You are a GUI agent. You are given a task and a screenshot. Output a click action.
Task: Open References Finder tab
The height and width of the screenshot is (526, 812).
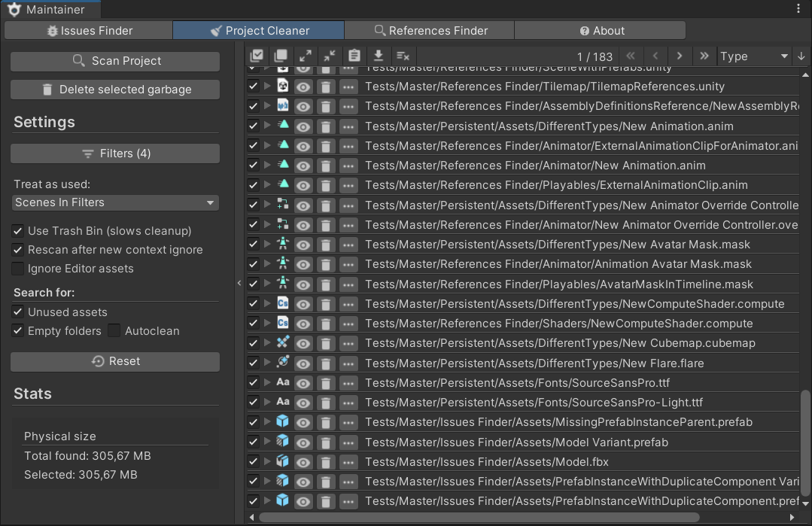[x=429, y=31]
